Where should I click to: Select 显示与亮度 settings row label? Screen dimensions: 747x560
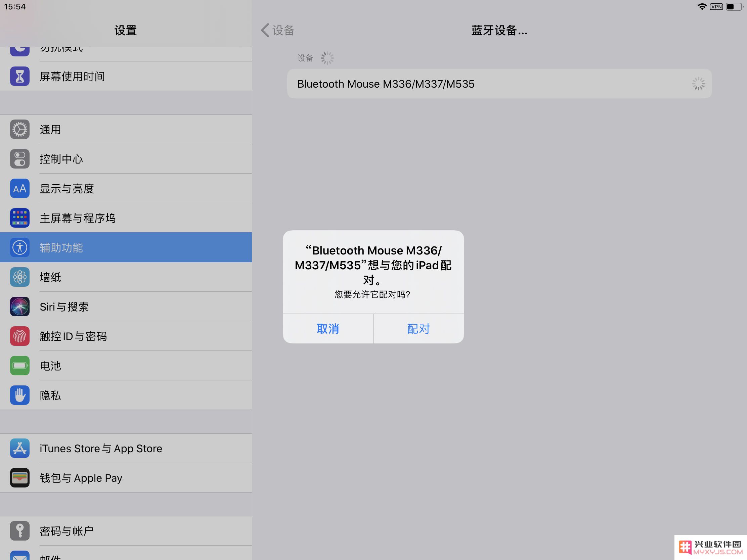pos(67,189)
